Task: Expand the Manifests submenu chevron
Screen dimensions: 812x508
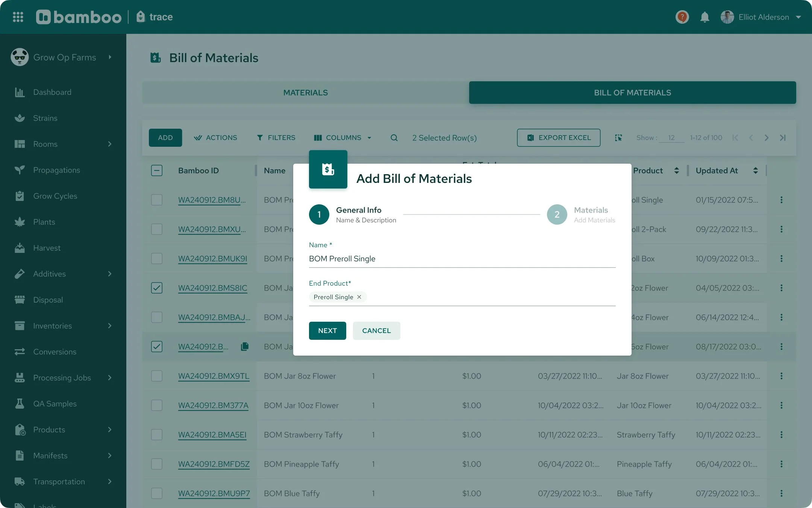Action: pos(110,456)
